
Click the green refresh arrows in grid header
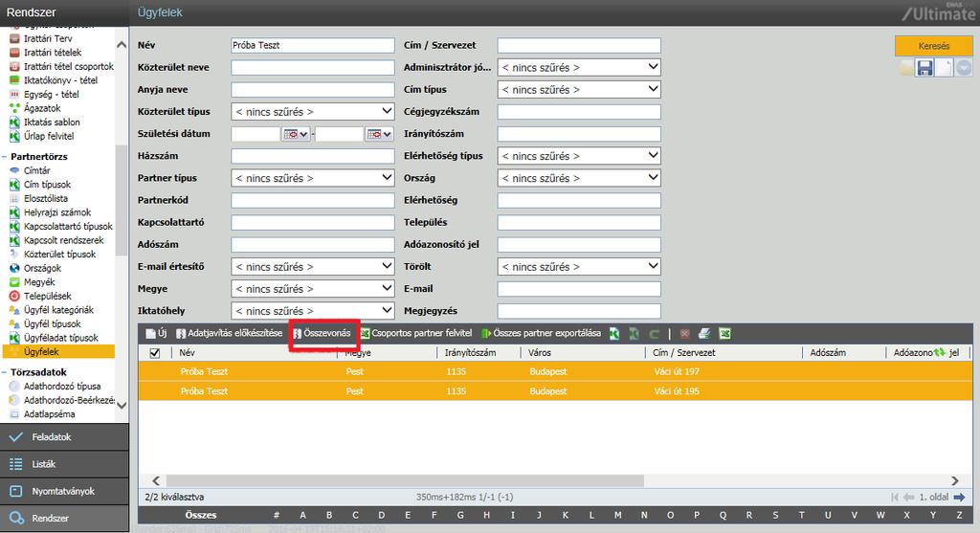940,352
